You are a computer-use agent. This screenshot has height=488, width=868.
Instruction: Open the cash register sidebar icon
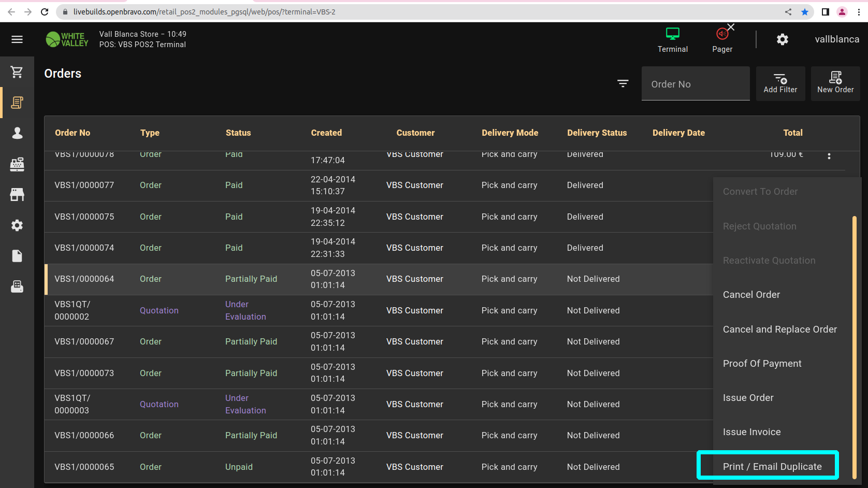tap(17, 164)
